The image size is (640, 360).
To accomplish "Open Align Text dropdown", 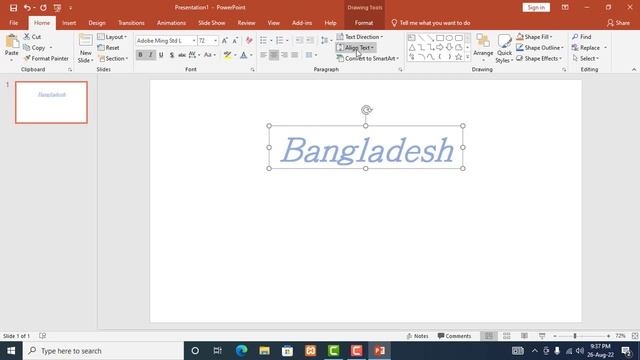I will point(355,48).
